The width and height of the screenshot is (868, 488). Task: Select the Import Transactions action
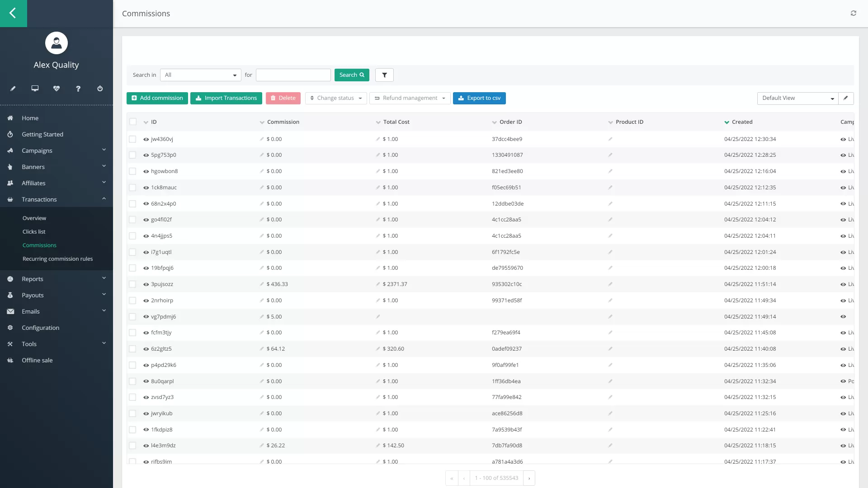226,98
